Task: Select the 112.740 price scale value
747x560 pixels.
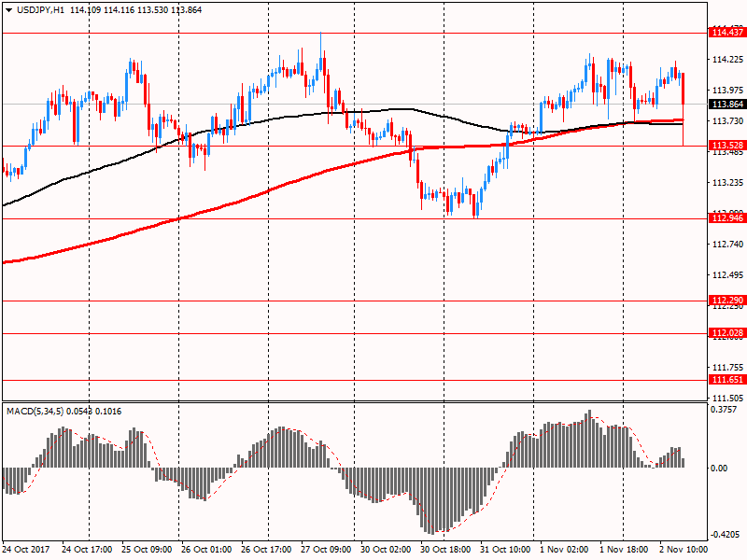Action: click(x=727, y=245)
